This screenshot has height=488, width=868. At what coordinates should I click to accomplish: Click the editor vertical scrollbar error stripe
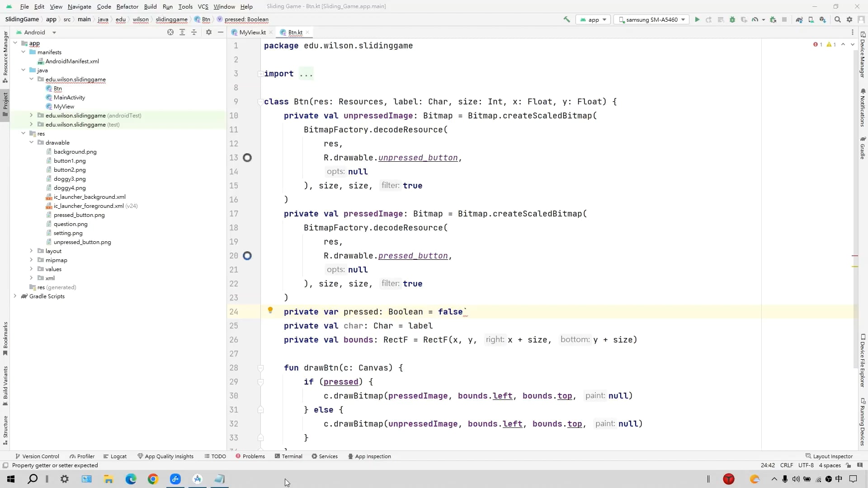click(x=855, y=256)
